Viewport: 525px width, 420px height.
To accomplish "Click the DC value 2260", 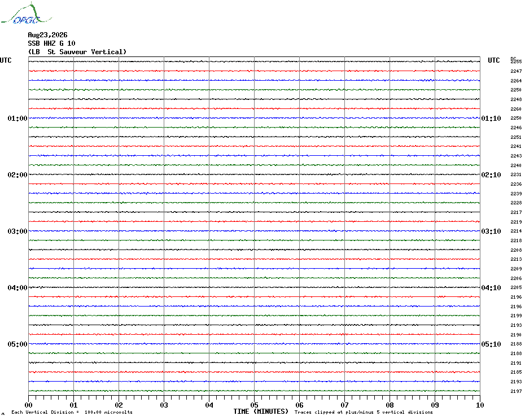I will (516, 109).
